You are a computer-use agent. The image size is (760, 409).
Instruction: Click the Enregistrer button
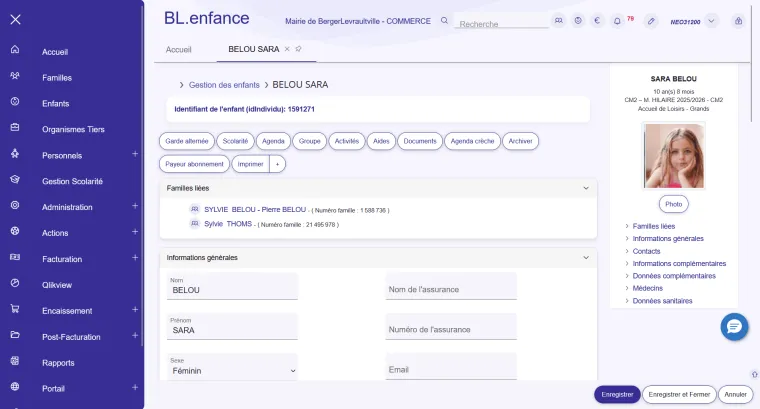[617, 394]
